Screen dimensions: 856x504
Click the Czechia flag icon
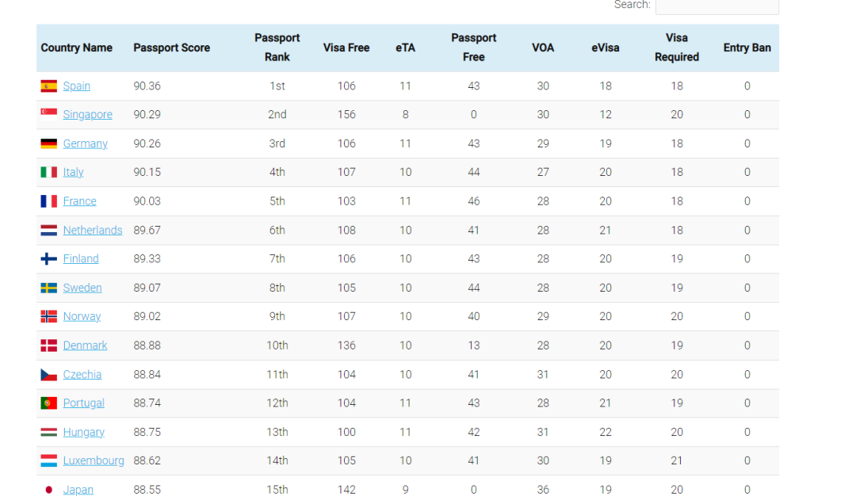[48, 375]
